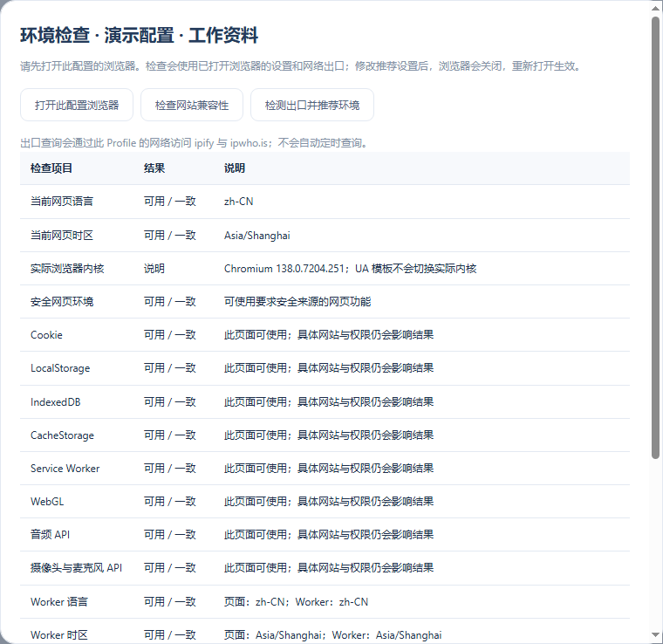The image size is (663, 644).
Task: Click the CacheStorage row label
Action: pyautogui.click(x=62, y=435)
